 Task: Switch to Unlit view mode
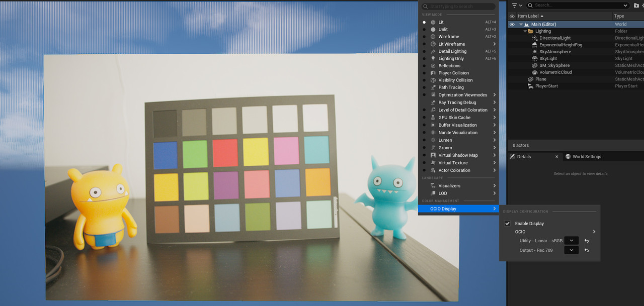point(459,29)
